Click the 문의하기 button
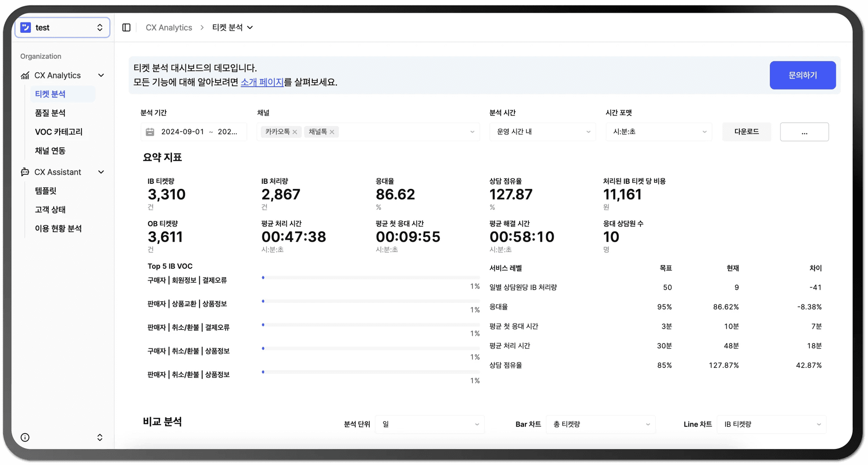Screen dimensions: 868x465 coord(803,75)
